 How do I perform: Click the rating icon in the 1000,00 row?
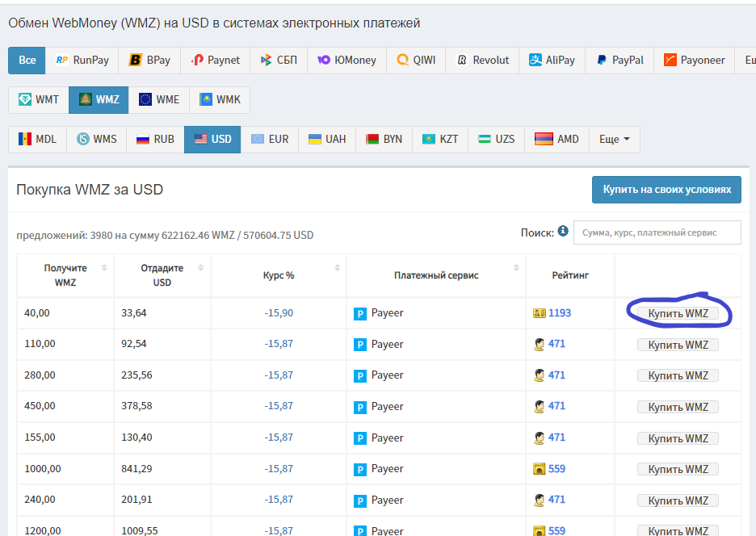539,468
